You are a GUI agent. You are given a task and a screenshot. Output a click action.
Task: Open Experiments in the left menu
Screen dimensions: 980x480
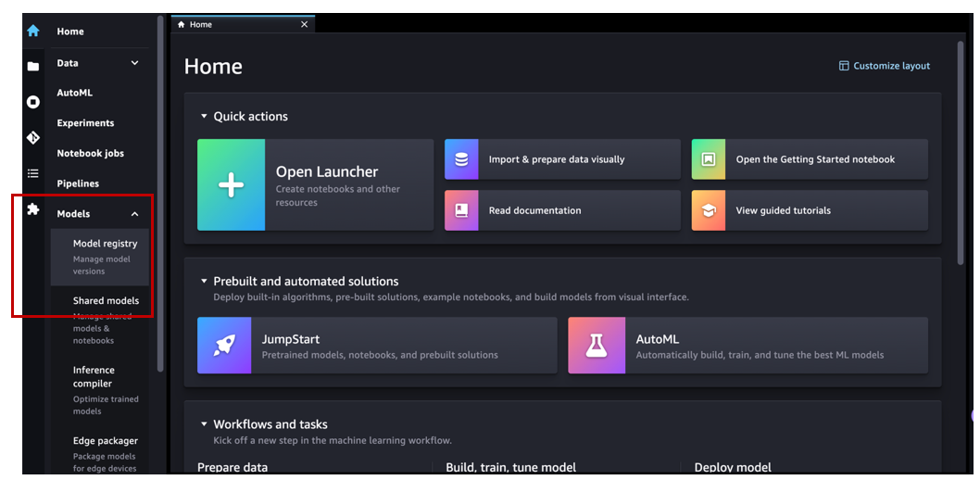pos(85,123)
